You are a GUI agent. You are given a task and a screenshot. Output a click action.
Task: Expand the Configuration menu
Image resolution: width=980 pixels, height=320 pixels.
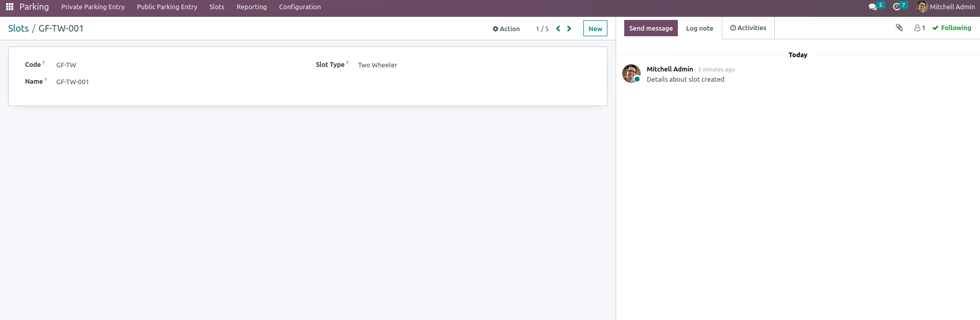tap(300, 7)
